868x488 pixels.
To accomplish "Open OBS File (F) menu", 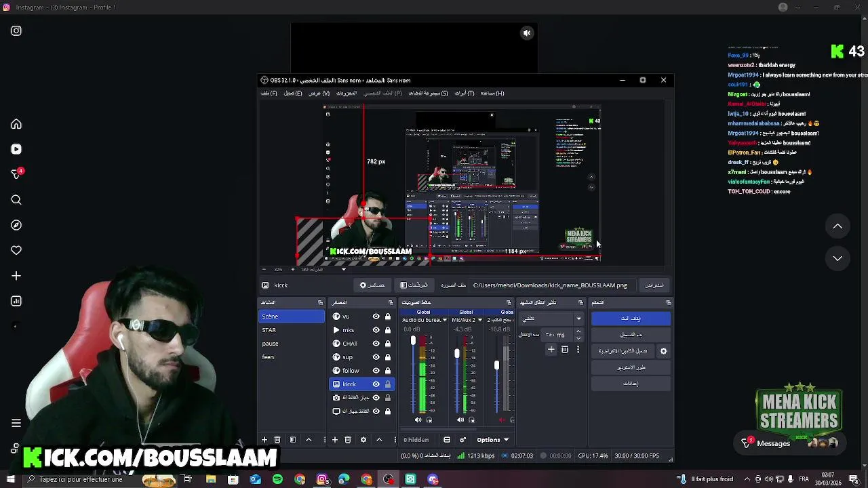I will tap(269, 94).
